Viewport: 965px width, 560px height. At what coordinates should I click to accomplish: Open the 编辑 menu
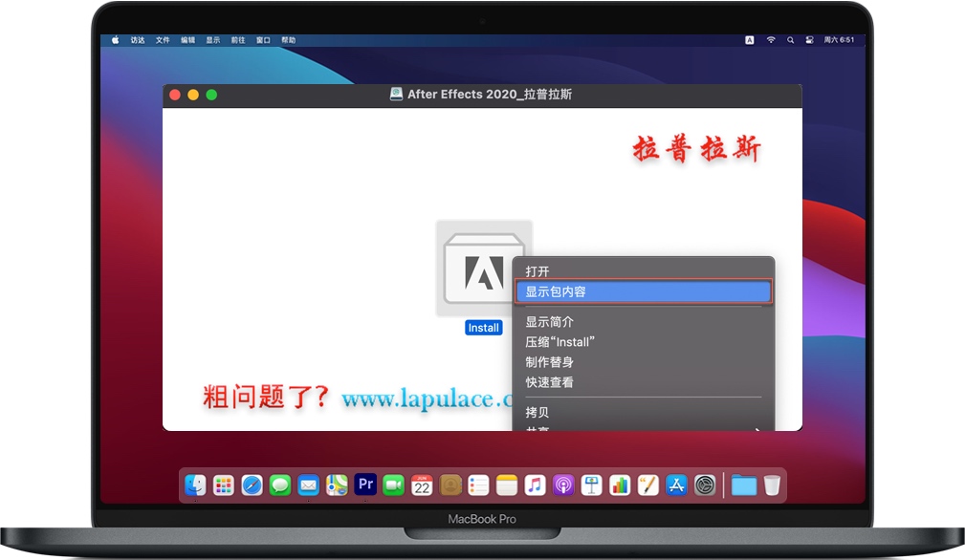[187, 40]
